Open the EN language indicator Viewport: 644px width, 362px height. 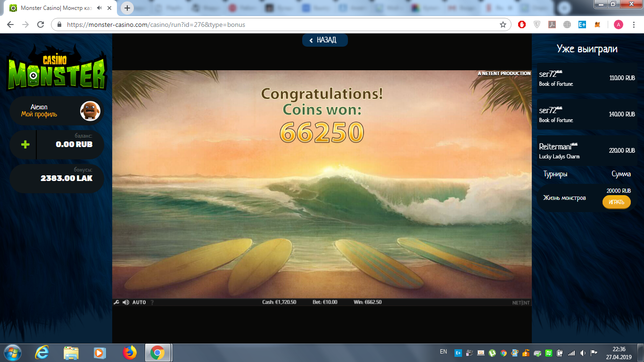(x=443, y=352)
